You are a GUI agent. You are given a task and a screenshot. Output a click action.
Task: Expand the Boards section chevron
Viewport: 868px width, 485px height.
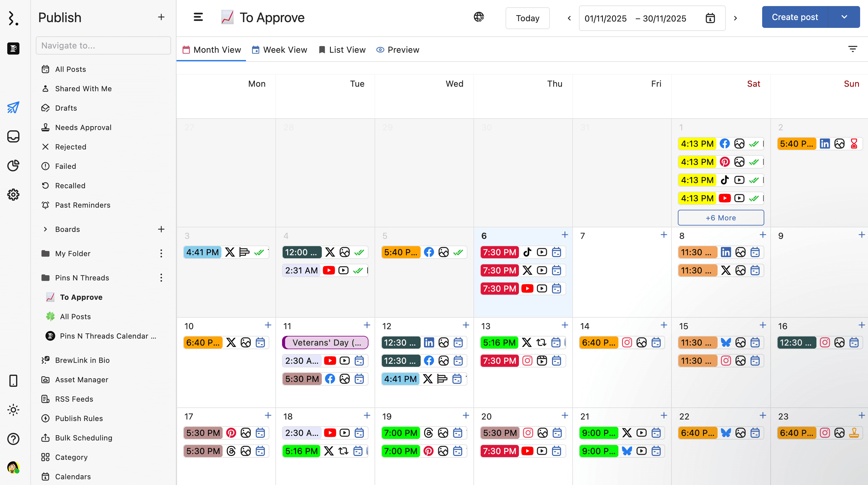click(45, 229)
